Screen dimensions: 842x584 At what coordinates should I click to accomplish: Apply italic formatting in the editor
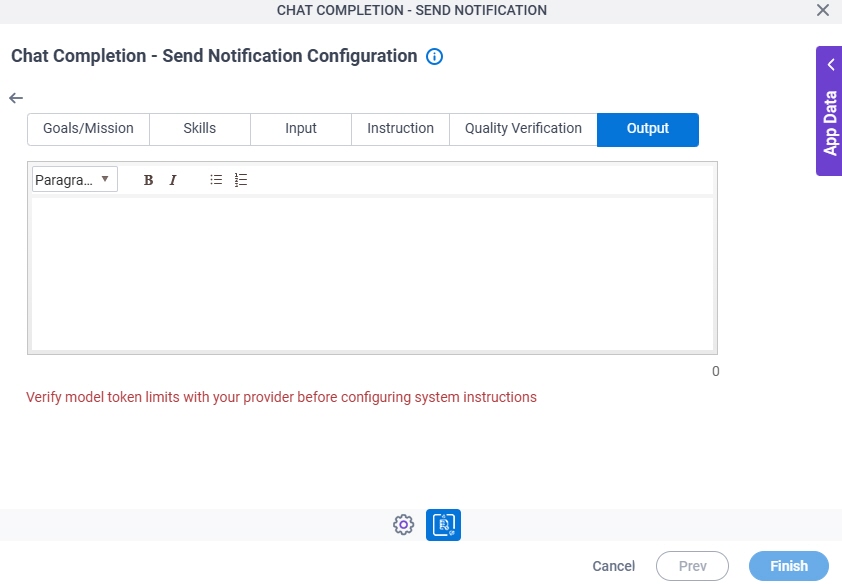(x=173, y=180)
